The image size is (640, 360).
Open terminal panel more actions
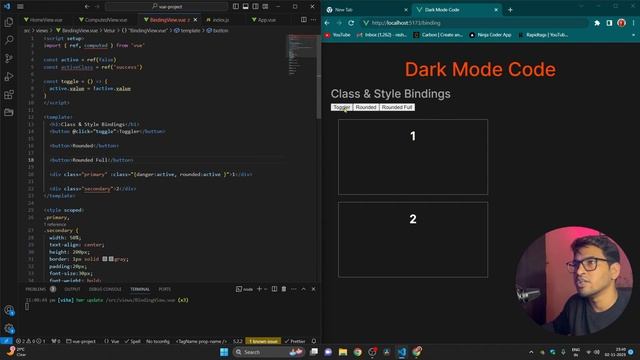pyautogui.click(x=293, y=289)
